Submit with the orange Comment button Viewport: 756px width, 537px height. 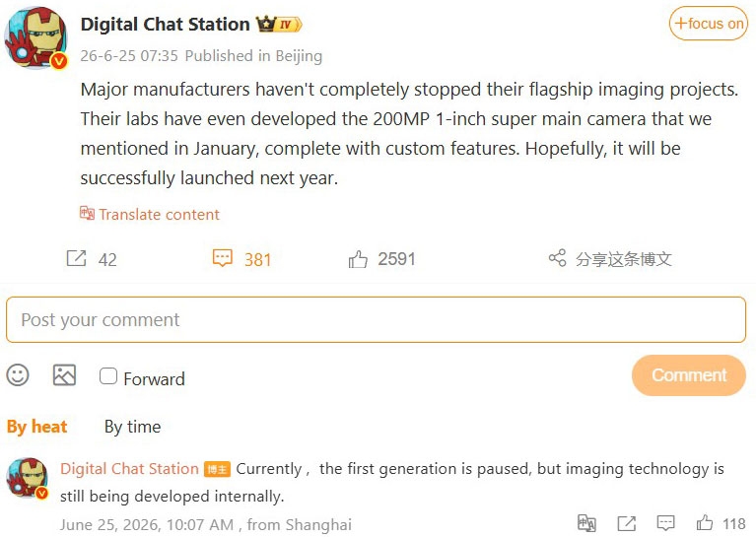click(x=689, y=375)
